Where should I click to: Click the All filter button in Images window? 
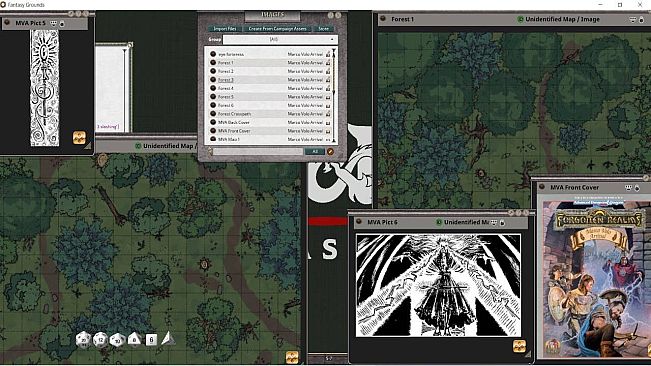(315, 151)
